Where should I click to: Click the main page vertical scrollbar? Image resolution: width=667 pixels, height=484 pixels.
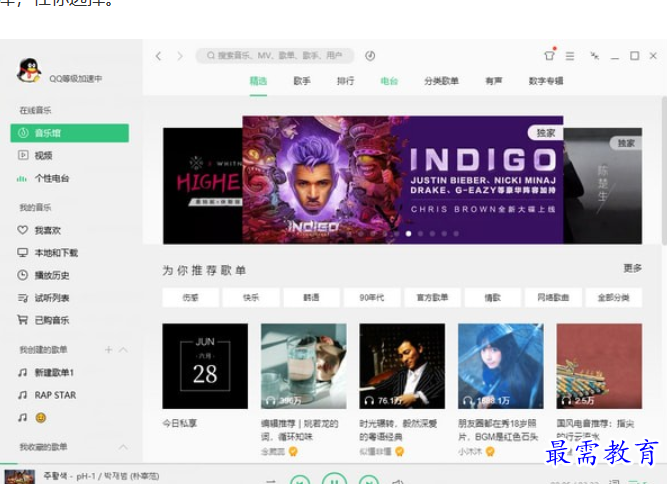tap(664, 170)
